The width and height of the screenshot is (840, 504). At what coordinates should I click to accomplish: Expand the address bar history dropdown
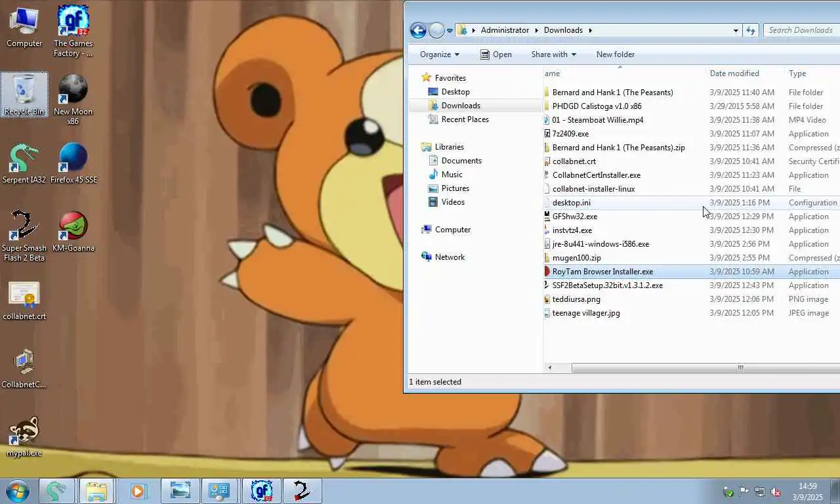point(736,30)
